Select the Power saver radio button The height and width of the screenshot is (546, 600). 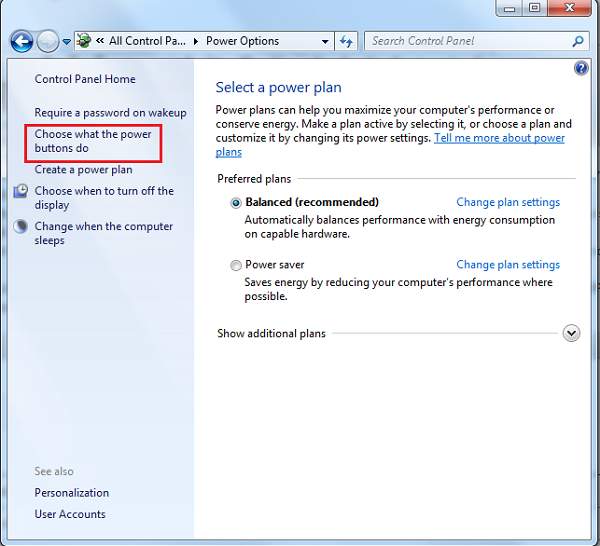click(x=236, y=265)
